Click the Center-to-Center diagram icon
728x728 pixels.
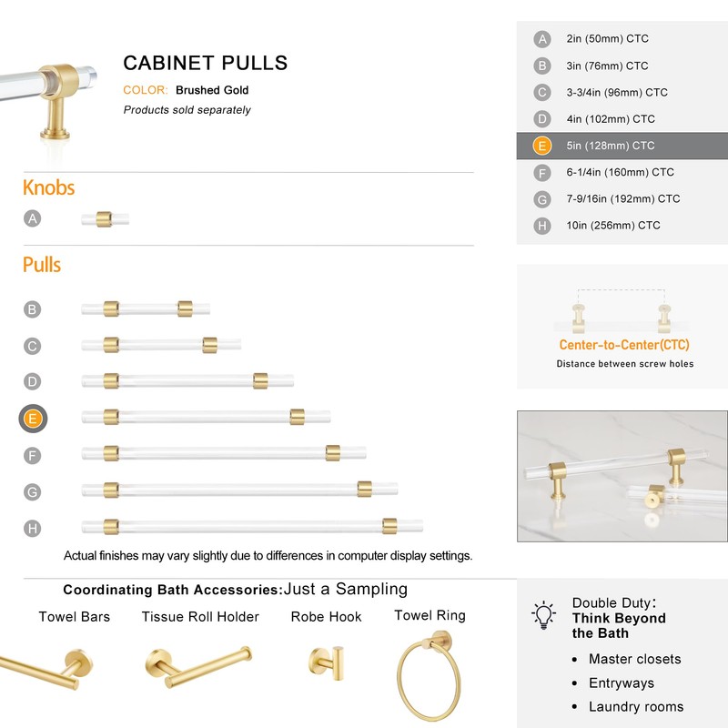point(622,310)
